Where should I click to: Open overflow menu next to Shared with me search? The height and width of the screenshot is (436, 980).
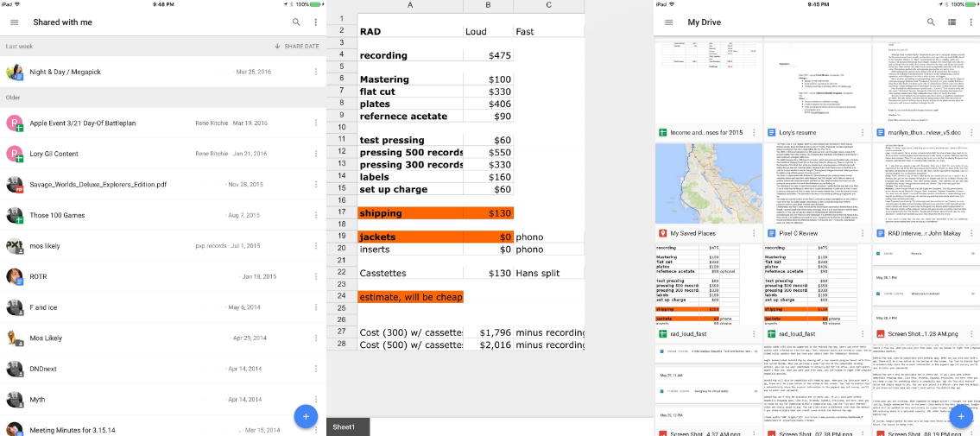(316, 22)
